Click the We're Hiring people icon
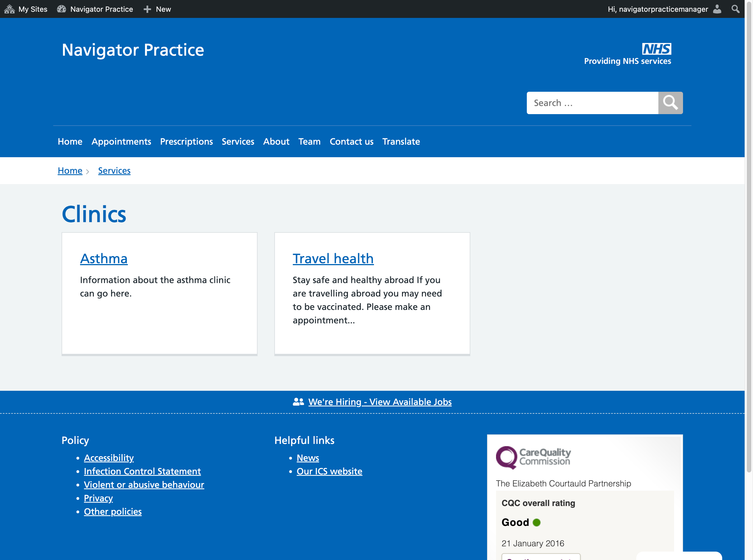 click(298, 402)
